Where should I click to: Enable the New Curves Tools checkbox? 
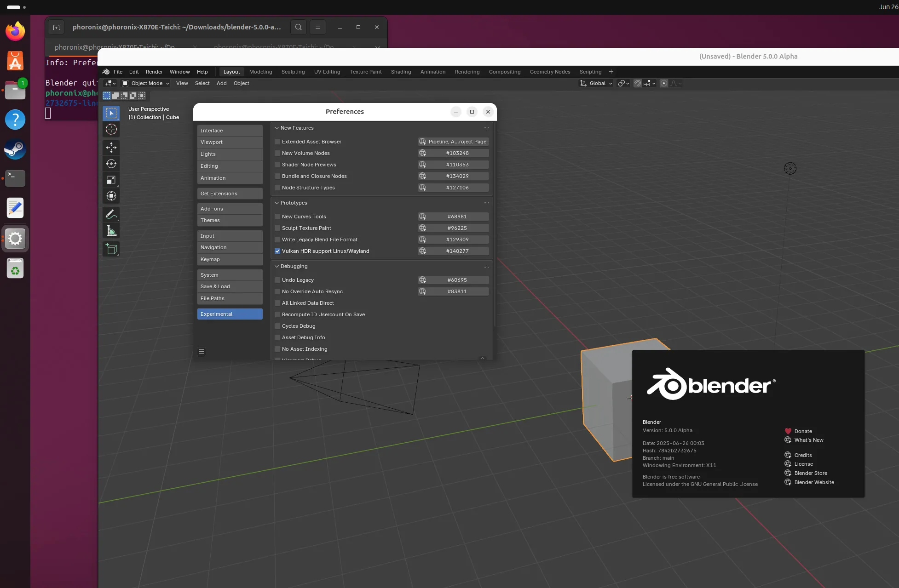click(x=277, y=217)
